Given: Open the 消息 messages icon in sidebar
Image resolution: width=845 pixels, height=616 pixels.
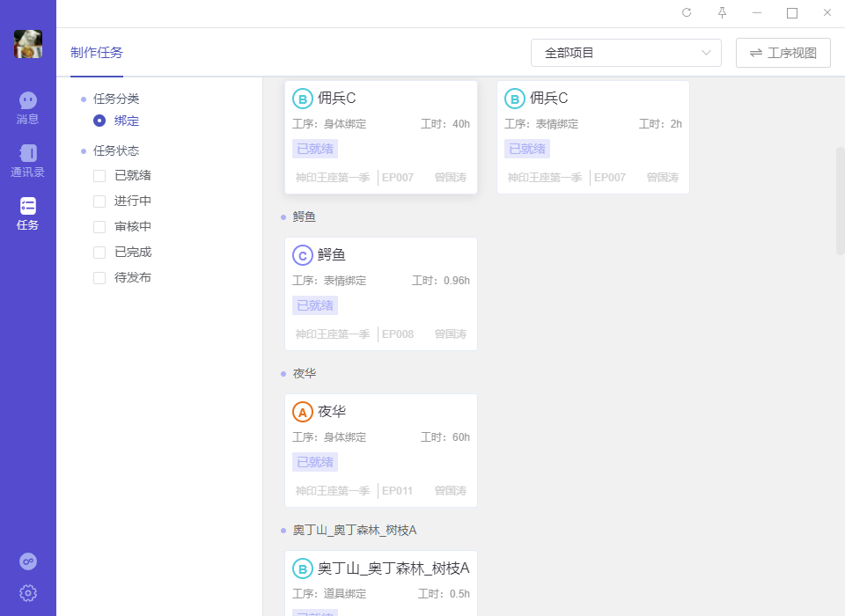Looking at the screenshot, I should (28, 102).
